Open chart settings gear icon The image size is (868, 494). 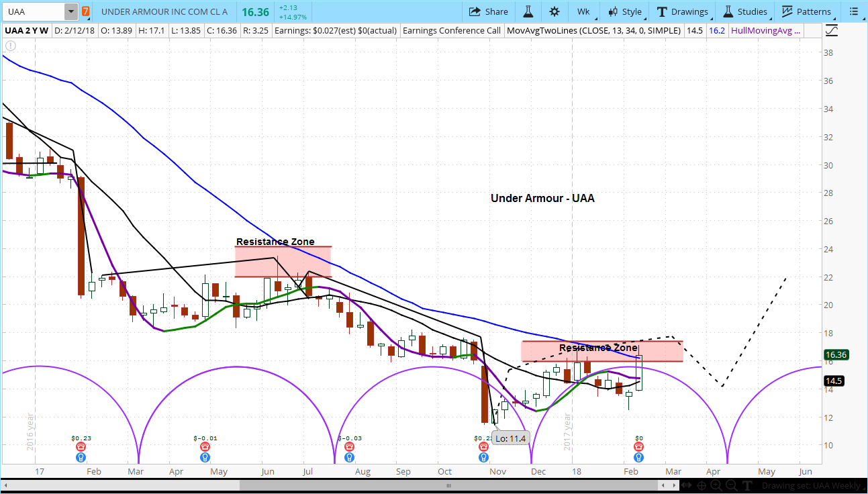(x=554, y=11)
